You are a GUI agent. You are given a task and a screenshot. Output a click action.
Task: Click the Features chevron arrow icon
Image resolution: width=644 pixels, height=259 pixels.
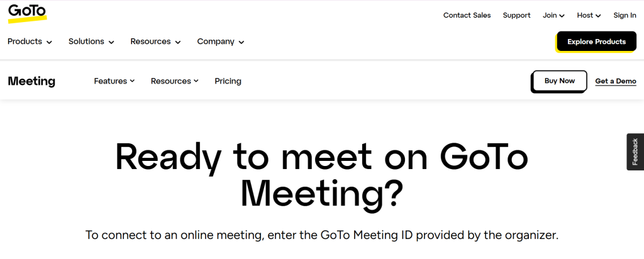[132, 81]
